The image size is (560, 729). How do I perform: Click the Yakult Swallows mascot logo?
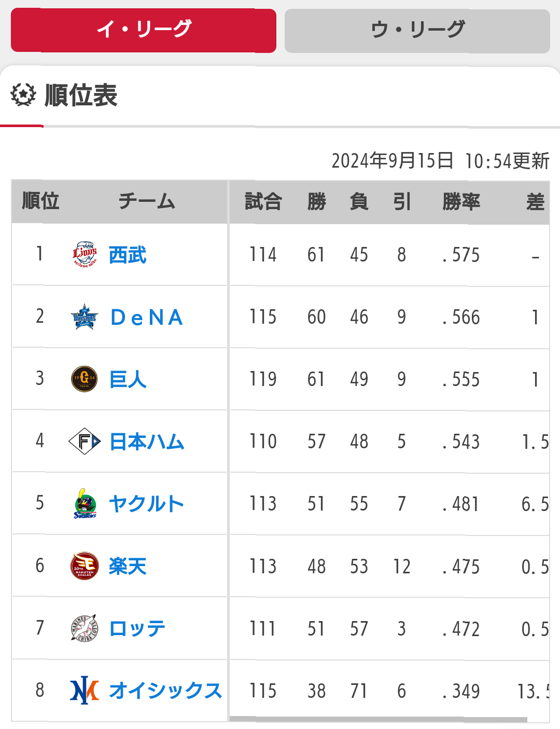tap(85, 504)
